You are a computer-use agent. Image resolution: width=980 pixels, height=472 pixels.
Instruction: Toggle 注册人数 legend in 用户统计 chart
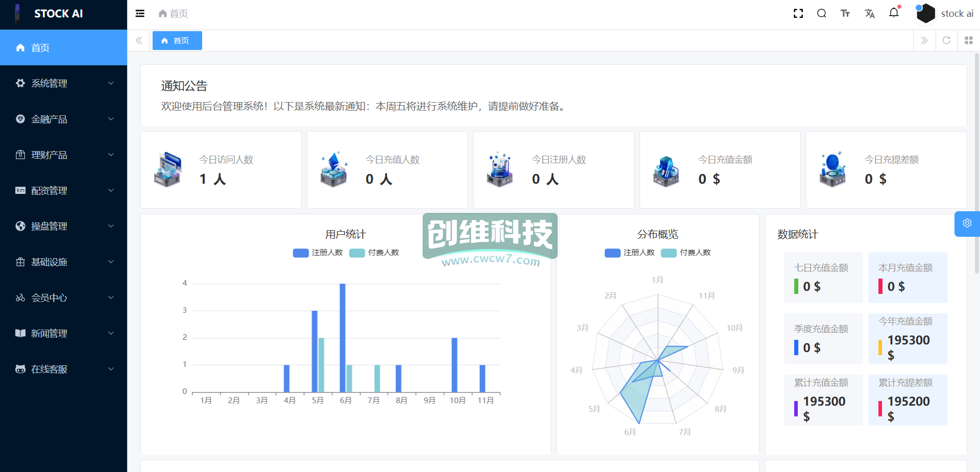pyautogui.click(x=318, y=253)
